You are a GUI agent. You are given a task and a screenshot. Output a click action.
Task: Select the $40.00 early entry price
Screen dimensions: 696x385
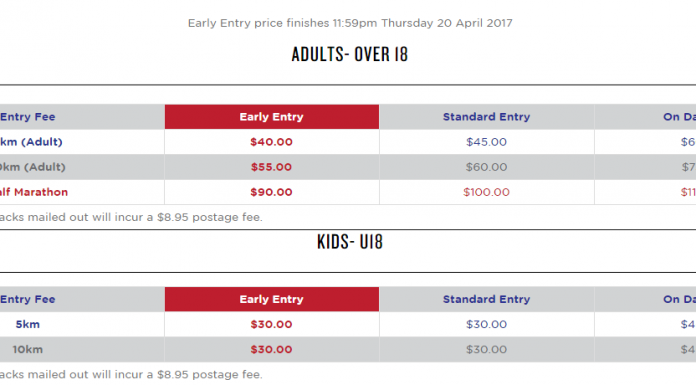point(271,142)
